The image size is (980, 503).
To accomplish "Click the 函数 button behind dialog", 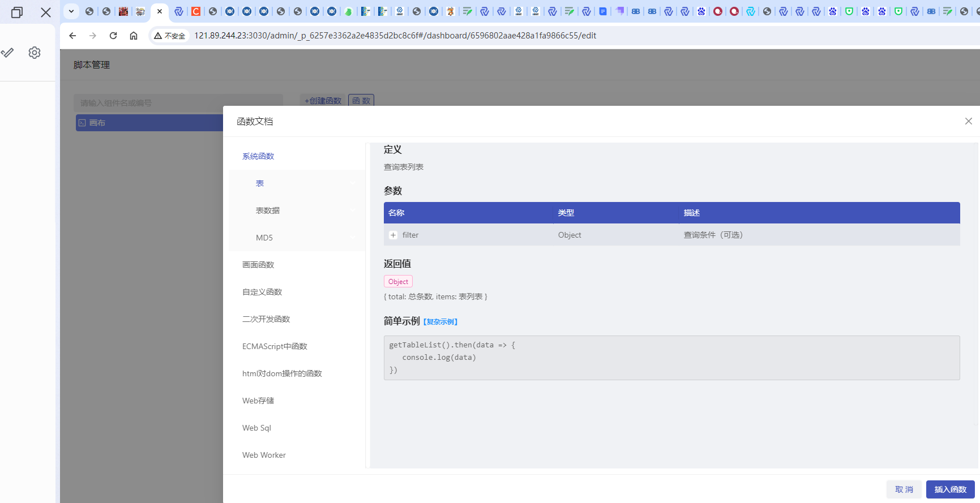I will [361, 100].
